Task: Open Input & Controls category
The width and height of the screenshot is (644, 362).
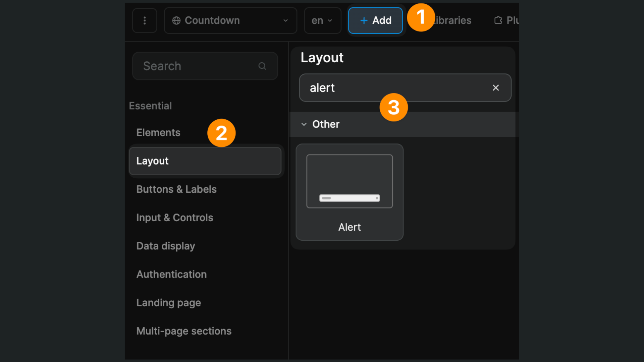Action: (175, 218)
